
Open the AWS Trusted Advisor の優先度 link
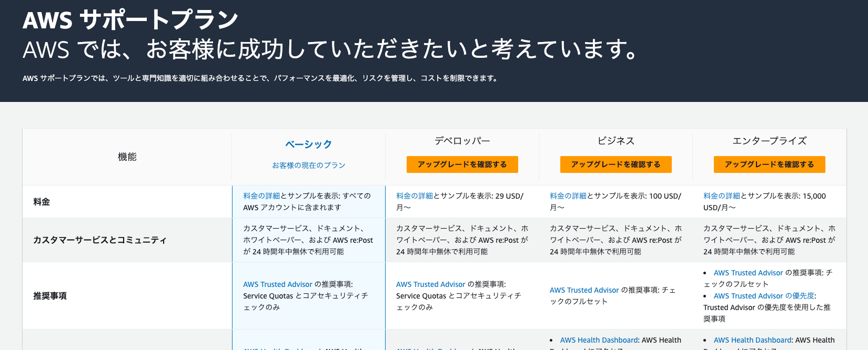point(764,296)
